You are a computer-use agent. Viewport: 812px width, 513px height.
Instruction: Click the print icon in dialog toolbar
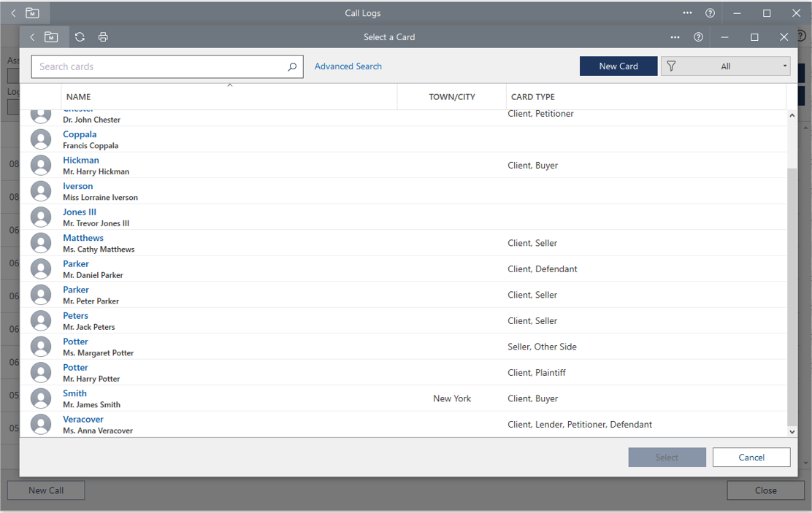pyautogui.click(x=103, y=37)
